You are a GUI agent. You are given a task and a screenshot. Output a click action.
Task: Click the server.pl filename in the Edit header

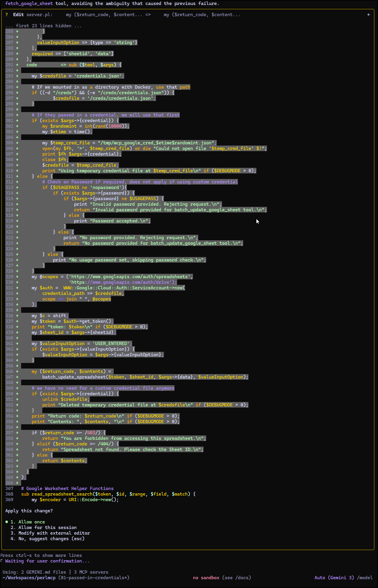39,15
